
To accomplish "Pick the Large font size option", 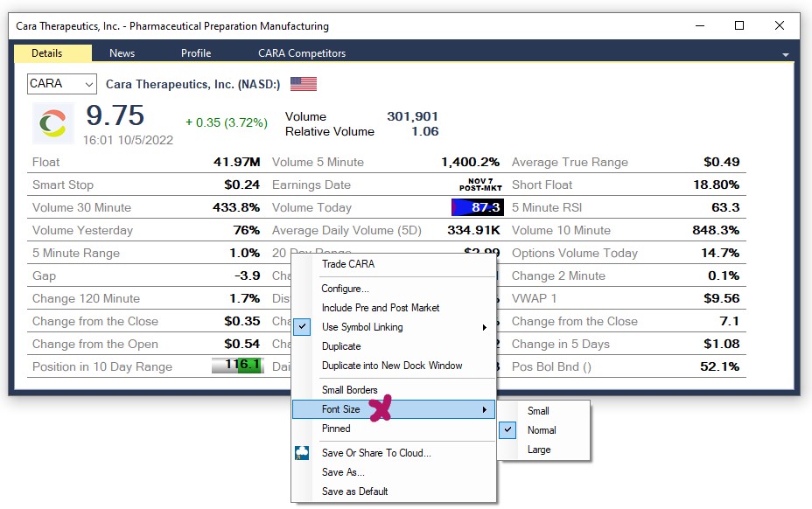I will (539, 450).
